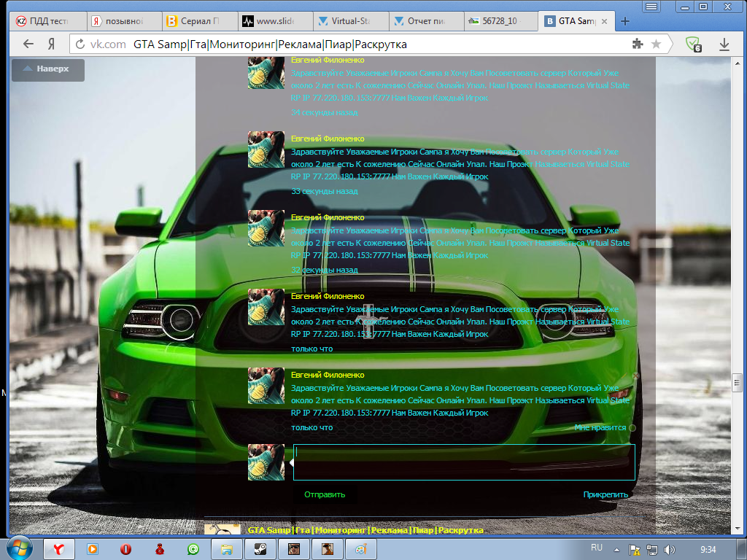
Task: Open Yandex home via the Я icon
Action: (51, 44)
